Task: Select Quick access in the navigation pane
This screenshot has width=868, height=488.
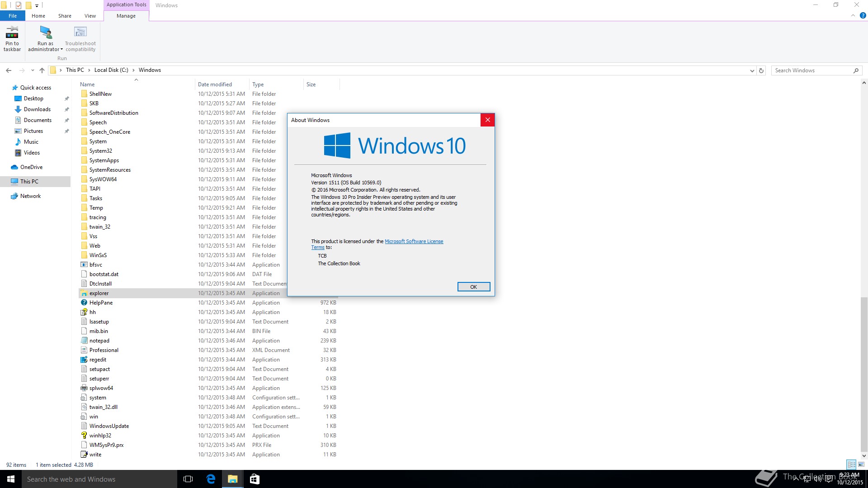Action: pos(35,88)
